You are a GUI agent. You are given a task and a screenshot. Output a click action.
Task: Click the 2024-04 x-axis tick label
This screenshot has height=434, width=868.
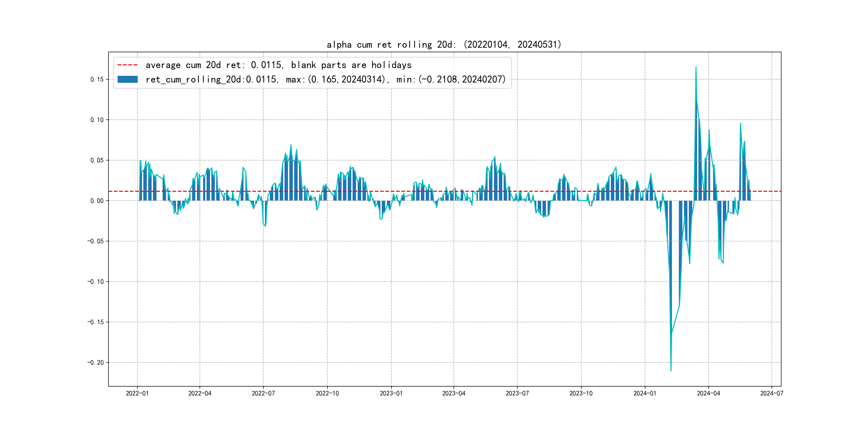(x=708, y=393)
